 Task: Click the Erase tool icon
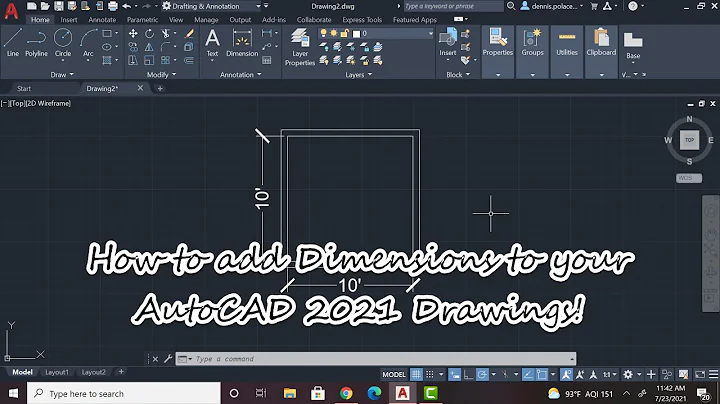point(189,34)
